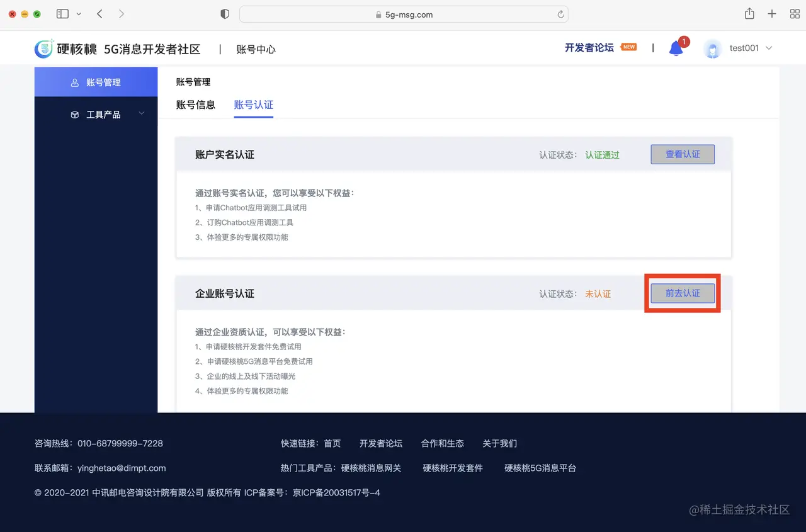Click the yinghetao@dimpt.com email address
Image resolution: width=806 pixels, height=532 pixels.
pos(122,468)
